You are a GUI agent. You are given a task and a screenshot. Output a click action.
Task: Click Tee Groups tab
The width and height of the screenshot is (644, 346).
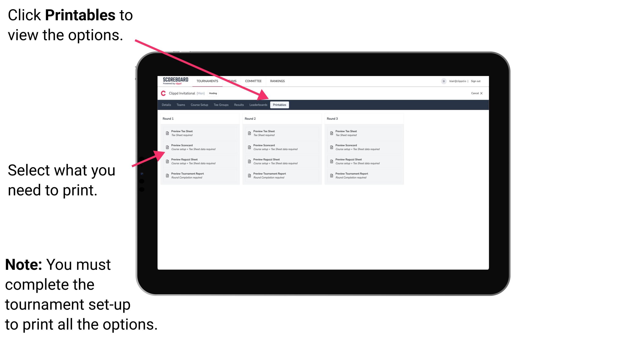pos(222,105)
